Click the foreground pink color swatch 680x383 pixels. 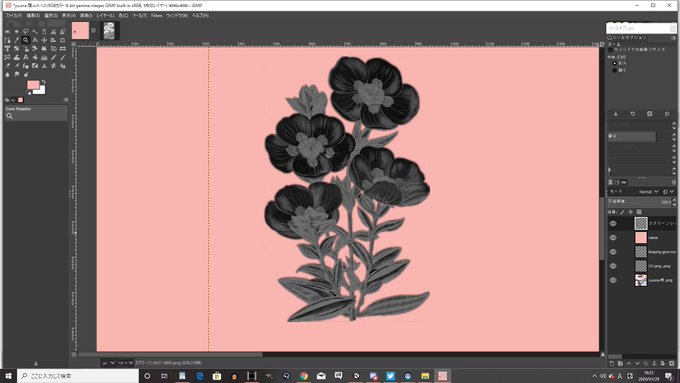click(x=33, y=84)
